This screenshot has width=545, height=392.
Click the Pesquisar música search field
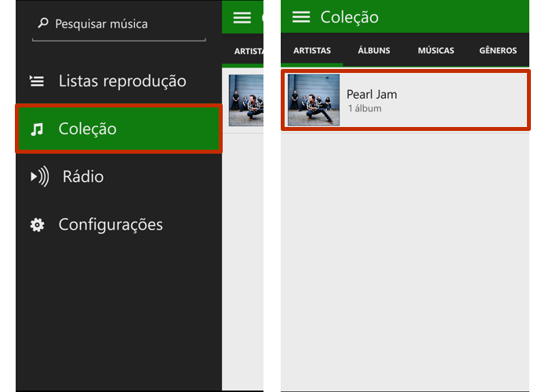[119, 25]
